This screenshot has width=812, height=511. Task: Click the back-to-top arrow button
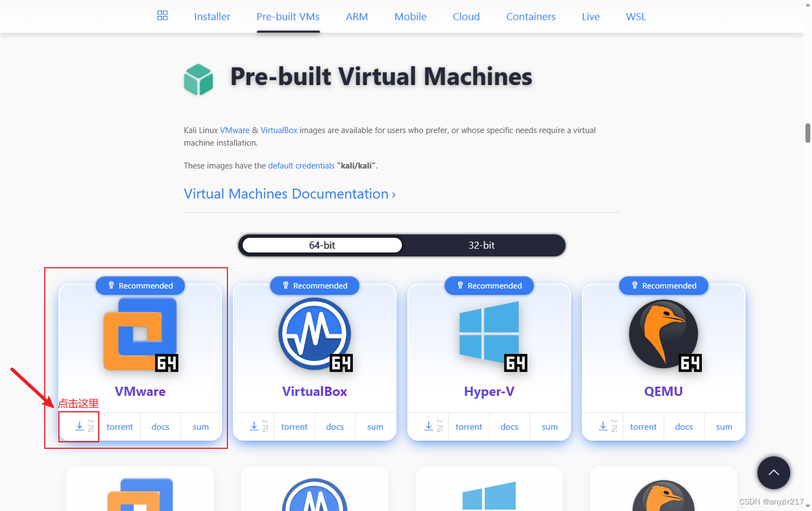point(773,473)
